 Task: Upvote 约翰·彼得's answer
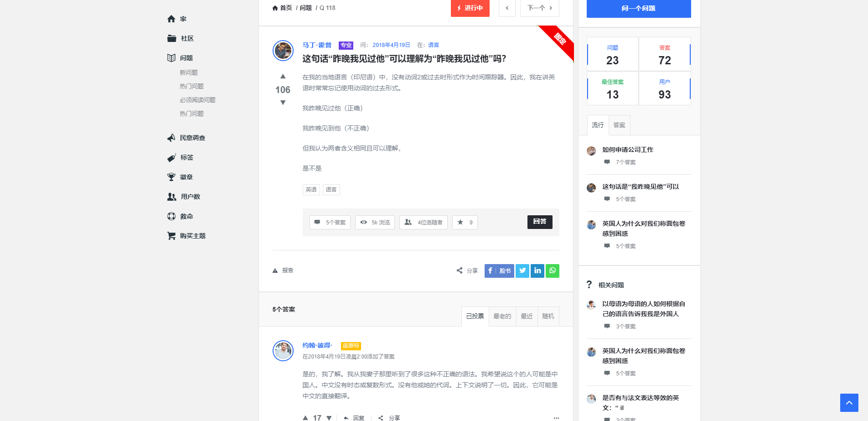305,417
